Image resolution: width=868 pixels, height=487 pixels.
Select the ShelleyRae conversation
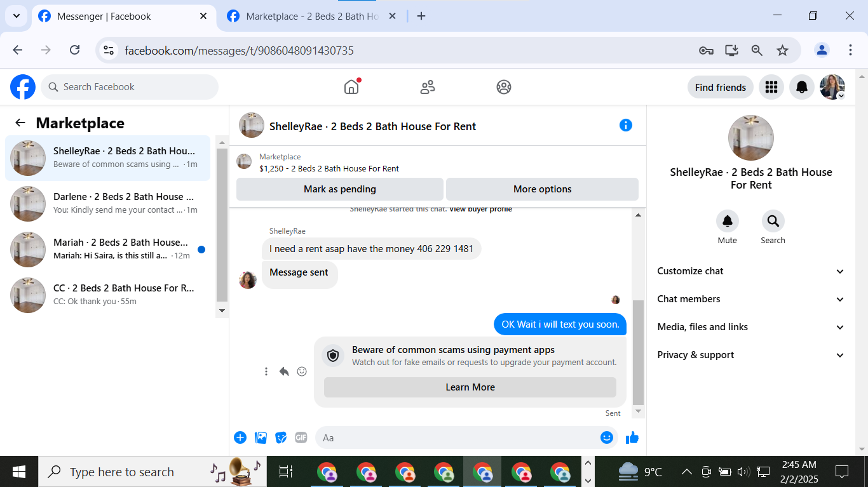108,158
